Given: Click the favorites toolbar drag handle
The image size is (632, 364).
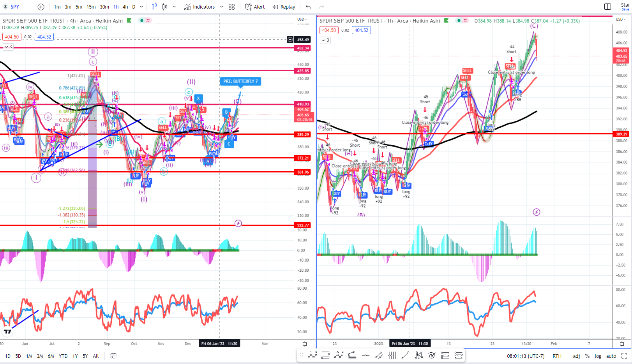Looking at the screenshot, I should coord(302,355).
